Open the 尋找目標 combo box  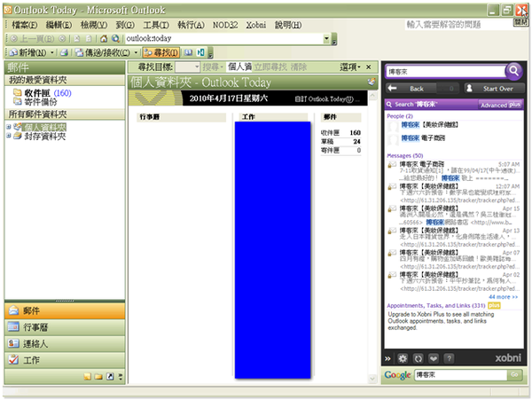[x=187, y=67]
